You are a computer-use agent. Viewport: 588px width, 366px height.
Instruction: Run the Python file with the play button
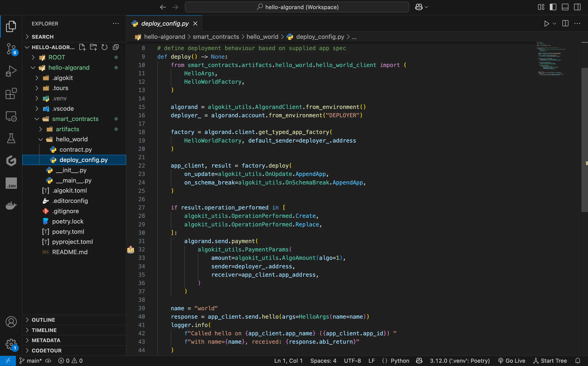pyautogui.click(x=547, y=23)
